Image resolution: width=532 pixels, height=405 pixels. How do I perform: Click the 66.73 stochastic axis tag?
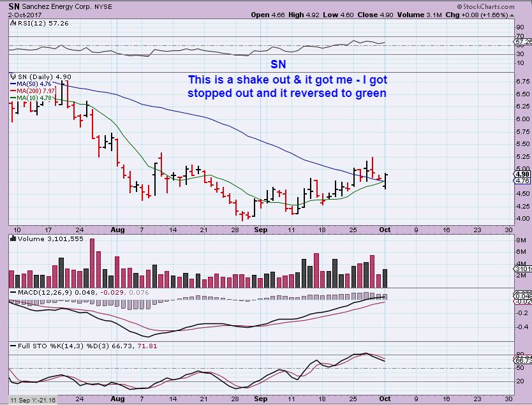point(523,360)
